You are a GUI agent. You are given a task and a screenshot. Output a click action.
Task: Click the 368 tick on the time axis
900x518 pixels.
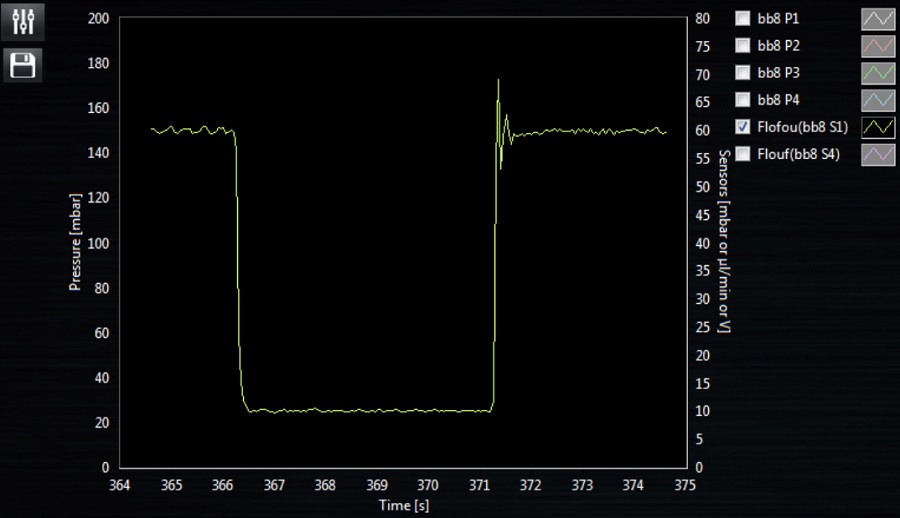coord(325,486)
